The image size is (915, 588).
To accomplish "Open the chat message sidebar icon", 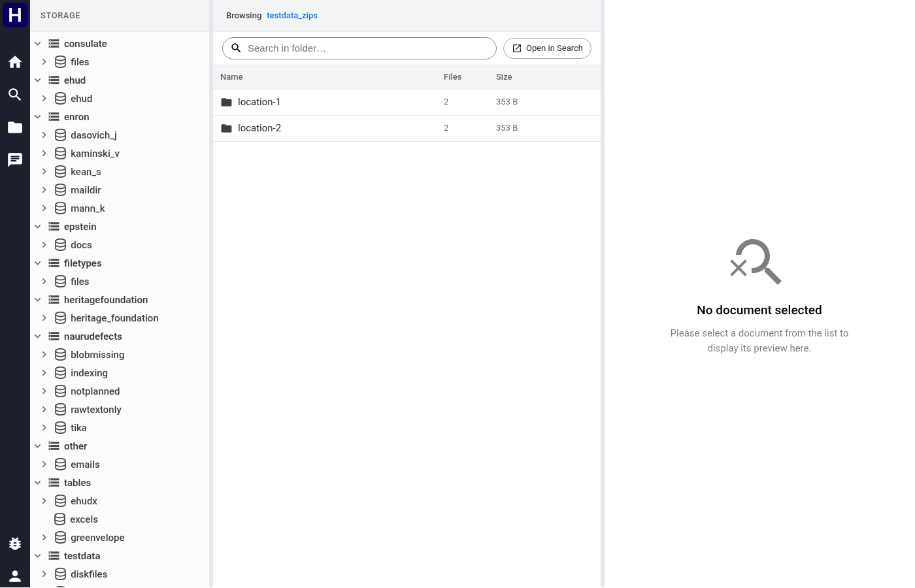I will (15, 160).
